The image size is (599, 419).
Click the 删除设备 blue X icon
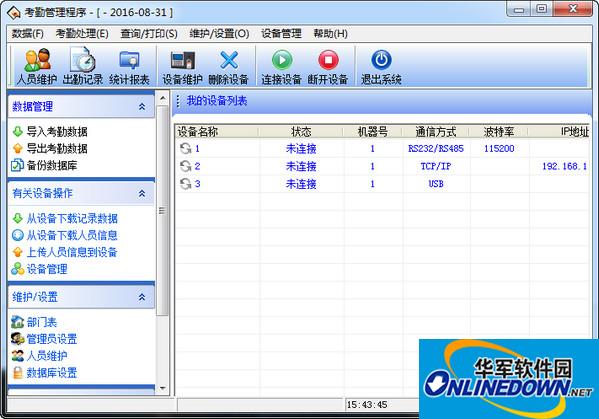[228, 60]
